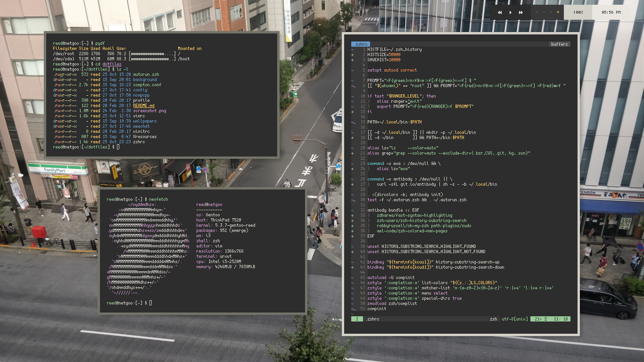644x362 pixels.
Task: Click the /dev/root row in pydf output
Action: click(117, 54)
